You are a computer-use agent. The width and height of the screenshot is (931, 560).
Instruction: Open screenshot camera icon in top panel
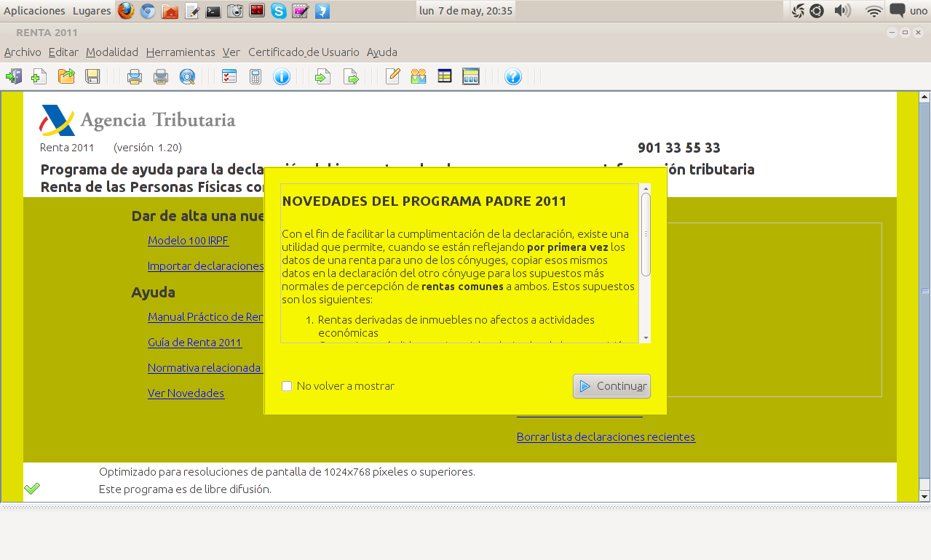pyautogui.click(x=235, y=11)
